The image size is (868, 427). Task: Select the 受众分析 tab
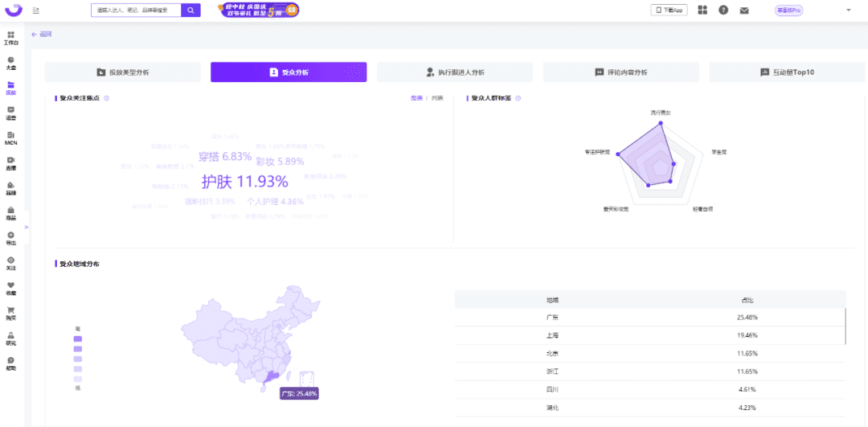pyautogui.click(x=289, y=72)
